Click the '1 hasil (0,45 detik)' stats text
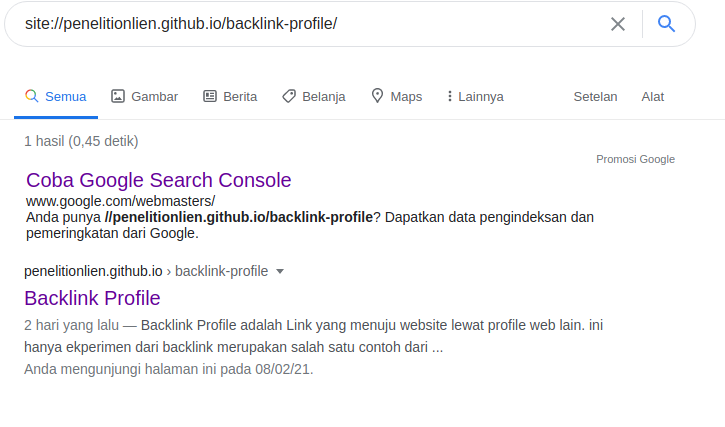Viewport: 725px width, 427px height. pos(81,141)
